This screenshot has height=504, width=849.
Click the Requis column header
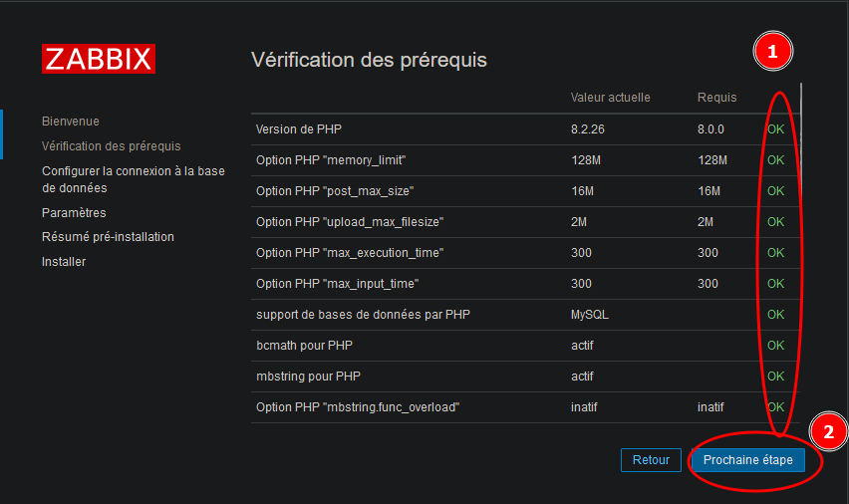click(716, 98)
